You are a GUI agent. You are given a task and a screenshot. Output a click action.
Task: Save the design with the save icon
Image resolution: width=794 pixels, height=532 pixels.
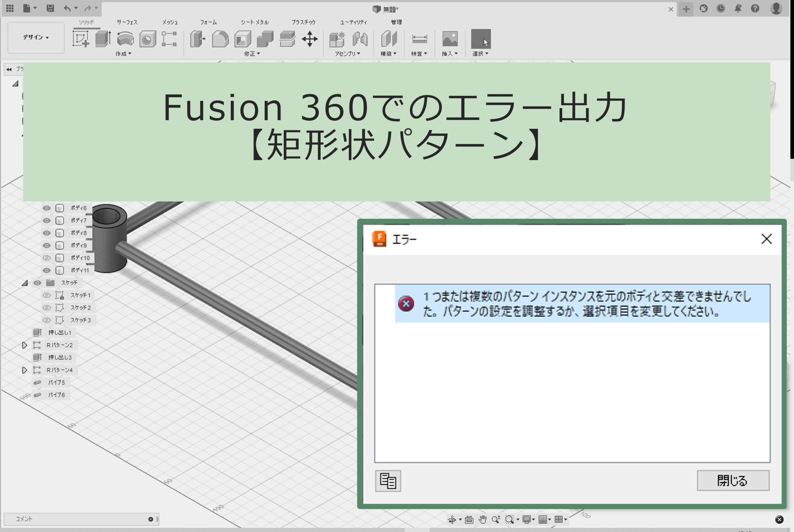tap(50, 8)
